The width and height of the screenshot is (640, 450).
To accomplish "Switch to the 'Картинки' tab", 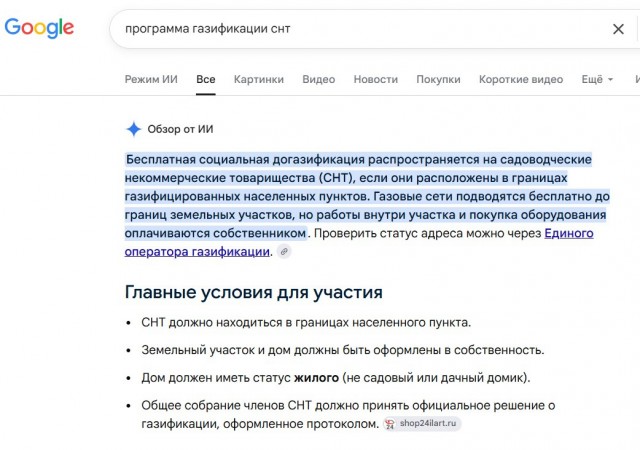I will (259, 79).
